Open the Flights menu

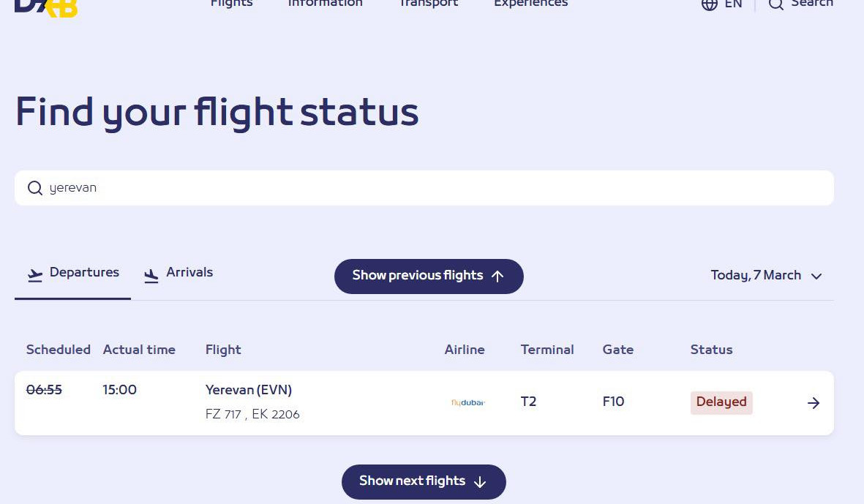coord(231,4)
